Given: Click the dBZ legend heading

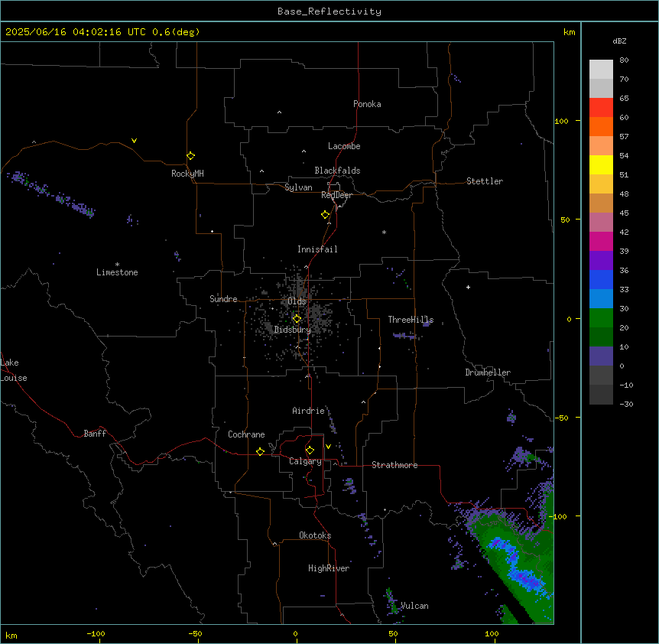Looking at the screenshot, I should [x=619, y=41].
